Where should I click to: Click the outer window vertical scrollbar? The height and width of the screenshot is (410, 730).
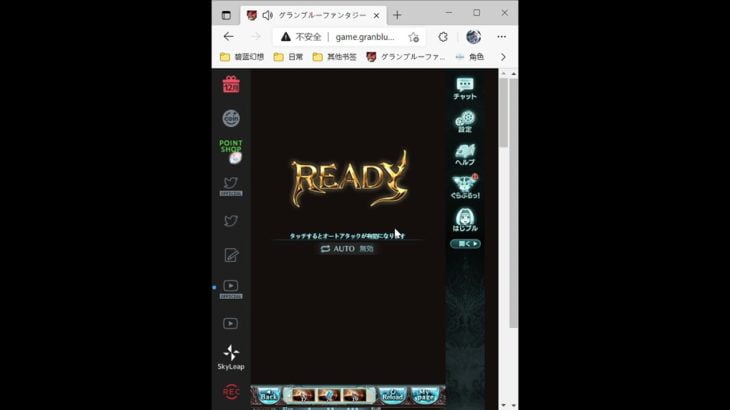pyautogui.click(x=514, y=203)
